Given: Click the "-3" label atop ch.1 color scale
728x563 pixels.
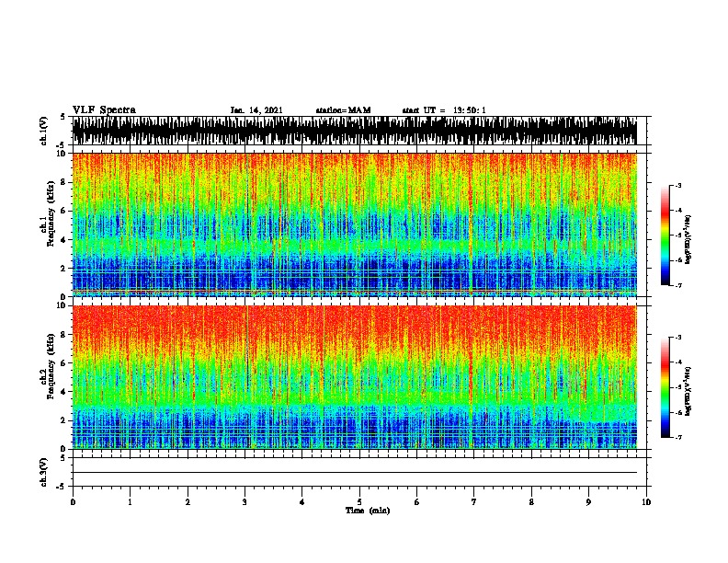Looking at the screenshot, I should [678, 186].
